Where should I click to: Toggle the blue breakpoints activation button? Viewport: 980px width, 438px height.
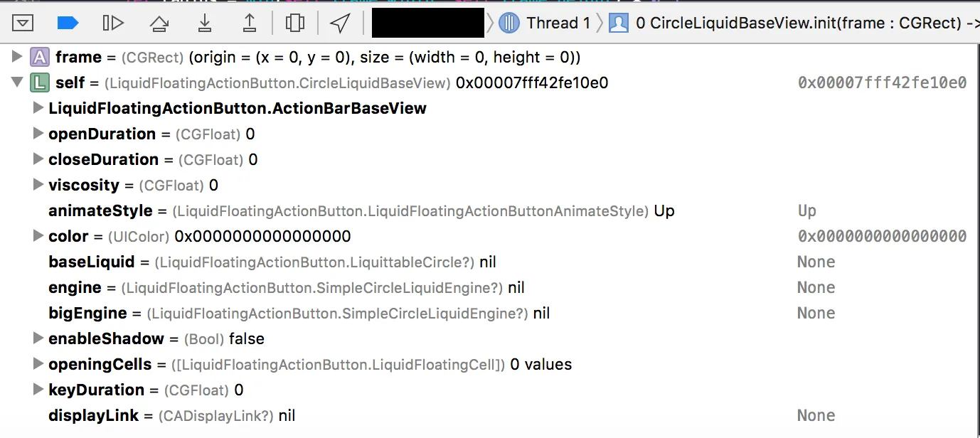[x=68, y=23]
